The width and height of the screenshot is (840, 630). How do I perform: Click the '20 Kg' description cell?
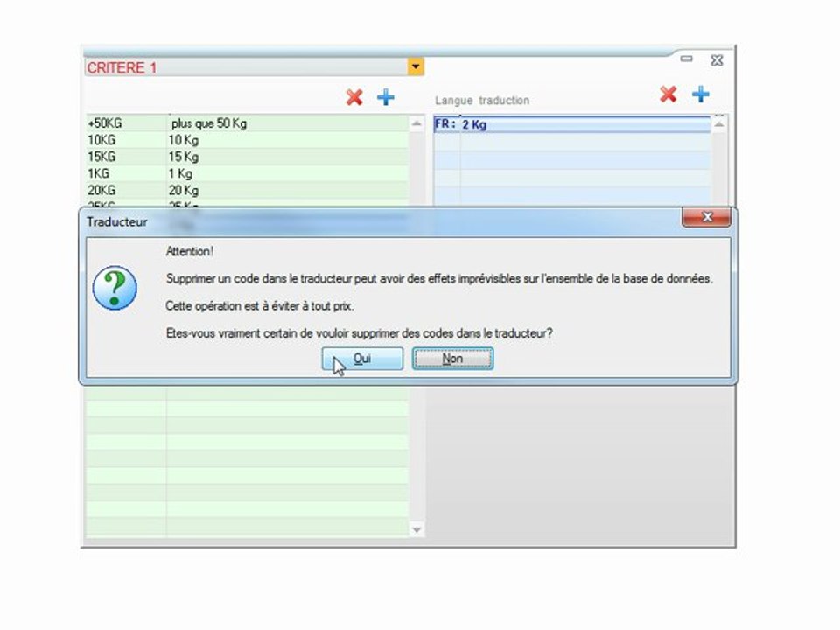coord(288,190)
